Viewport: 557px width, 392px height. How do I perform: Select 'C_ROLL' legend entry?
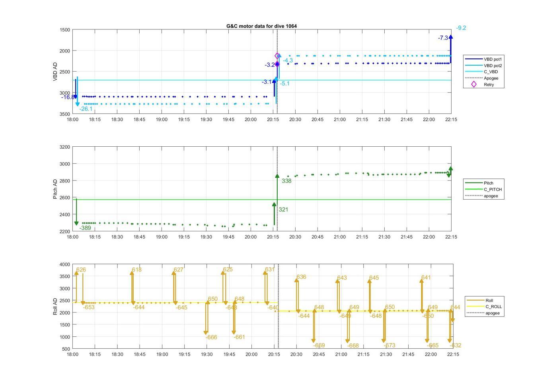[485, 307]
